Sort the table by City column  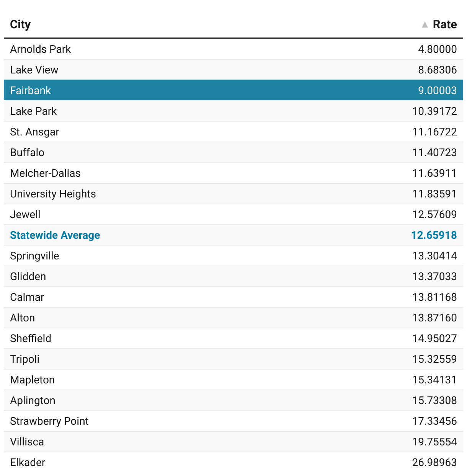pos(20,24)
